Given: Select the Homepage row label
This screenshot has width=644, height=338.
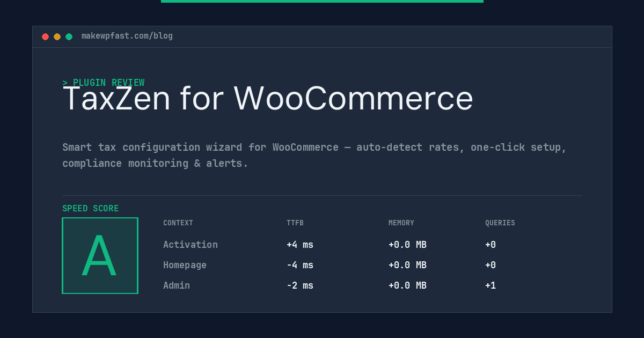Looking at the screenshot, I should point(185,265).
